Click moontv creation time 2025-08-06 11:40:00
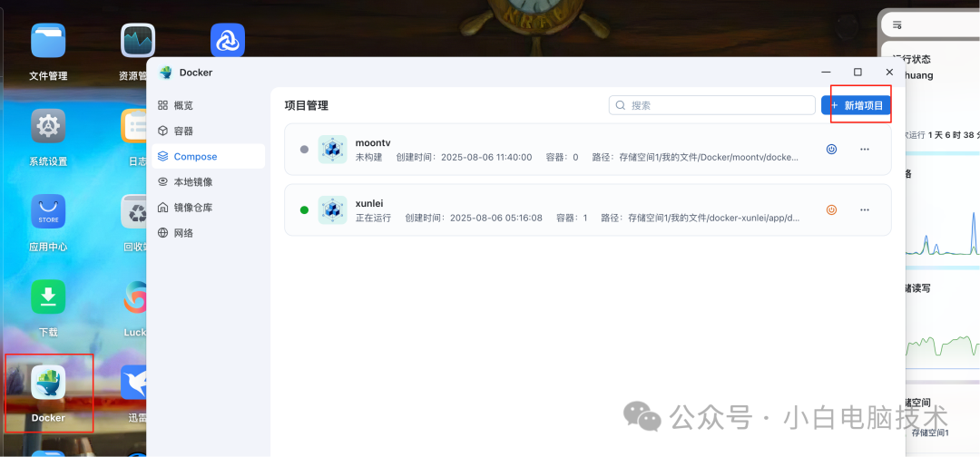Image resolution: width=980 pixels, height=457 pixels. pyautogui.click(x=486, y=158)
